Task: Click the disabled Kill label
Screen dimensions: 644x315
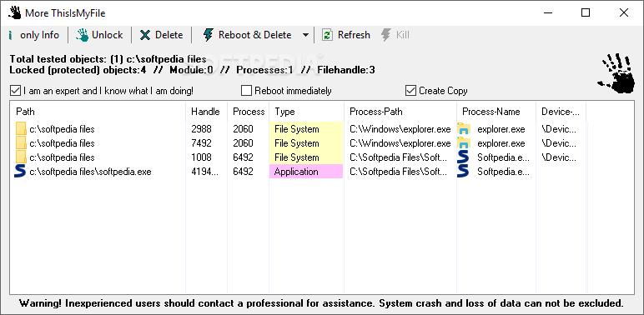Action: pos(402,35)
